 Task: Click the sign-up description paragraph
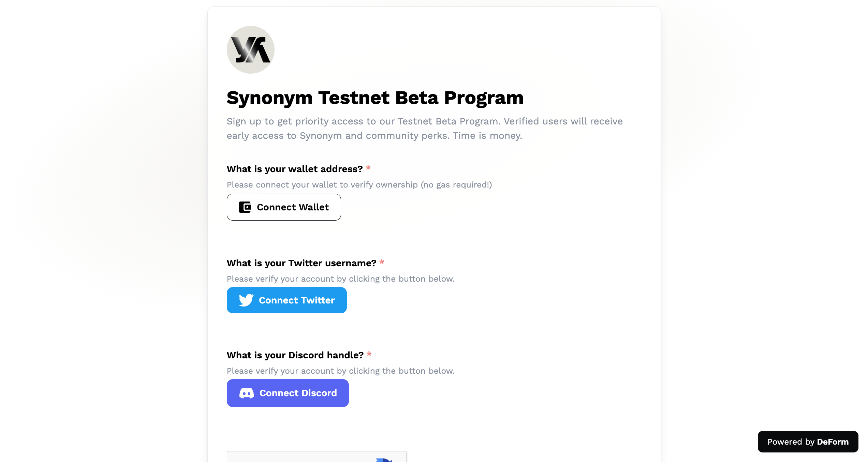(425, 129)
